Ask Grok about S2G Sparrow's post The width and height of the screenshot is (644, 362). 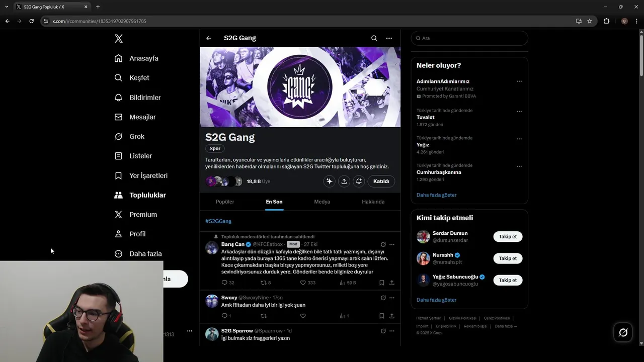click(x=383, y=331)
